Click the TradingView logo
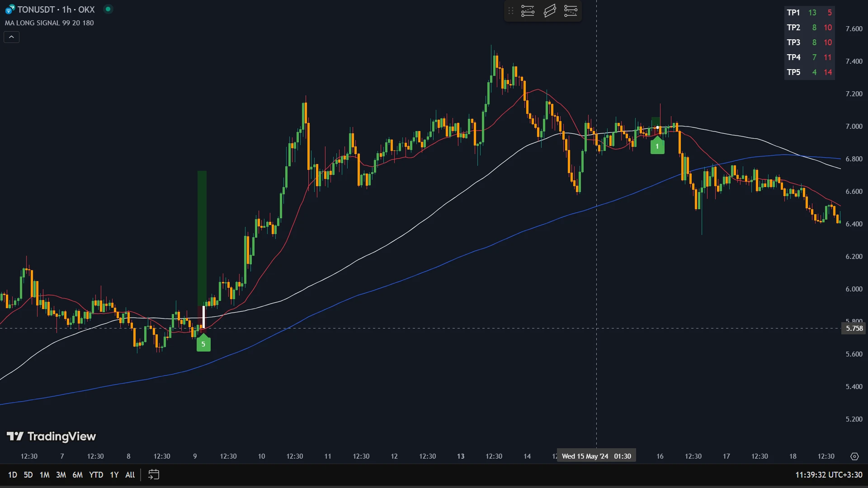Screen dimensions: 868x488 (x=51, y=436)
